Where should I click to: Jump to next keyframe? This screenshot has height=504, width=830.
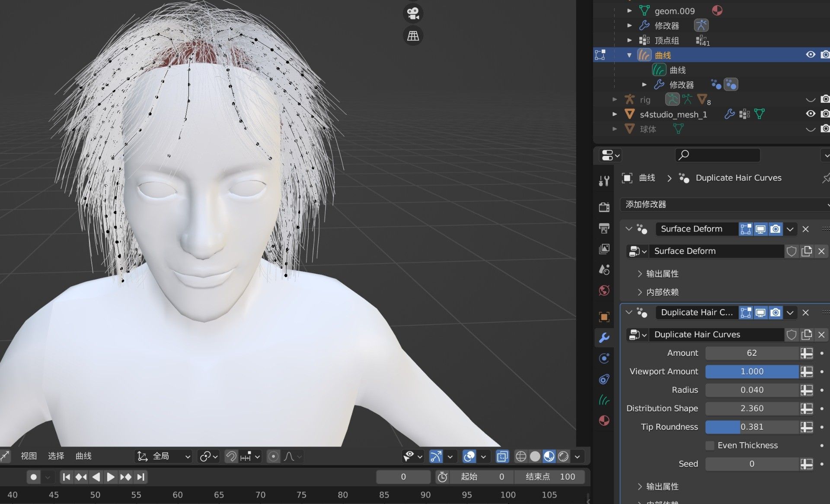point(126,477)
